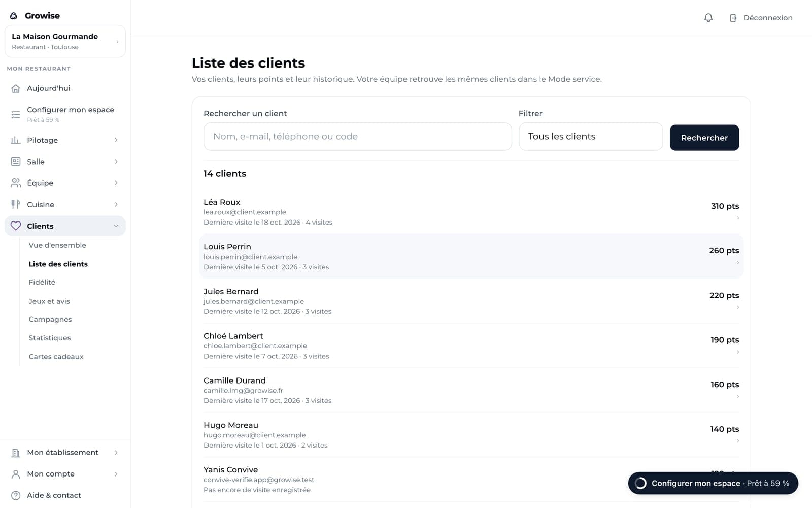Open Léa Roux client row

click(471, 212)
